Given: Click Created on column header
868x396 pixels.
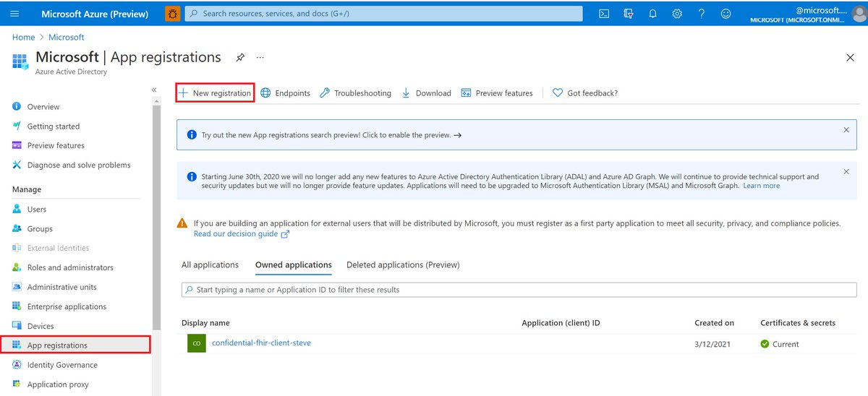Looking at the screenshot, I should 714,323.
